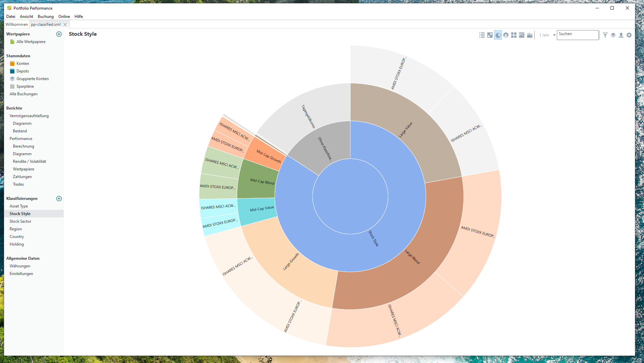This screenshot has width=644, height=363.
Task: Open the area chart view icon
Action: 530,35
